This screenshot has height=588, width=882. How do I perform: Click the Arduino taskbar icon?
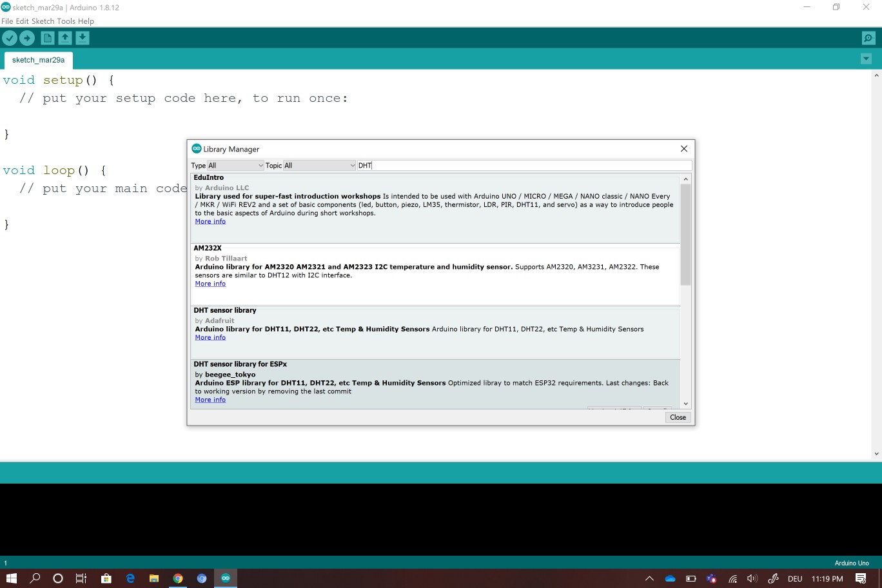pos(226,578)
